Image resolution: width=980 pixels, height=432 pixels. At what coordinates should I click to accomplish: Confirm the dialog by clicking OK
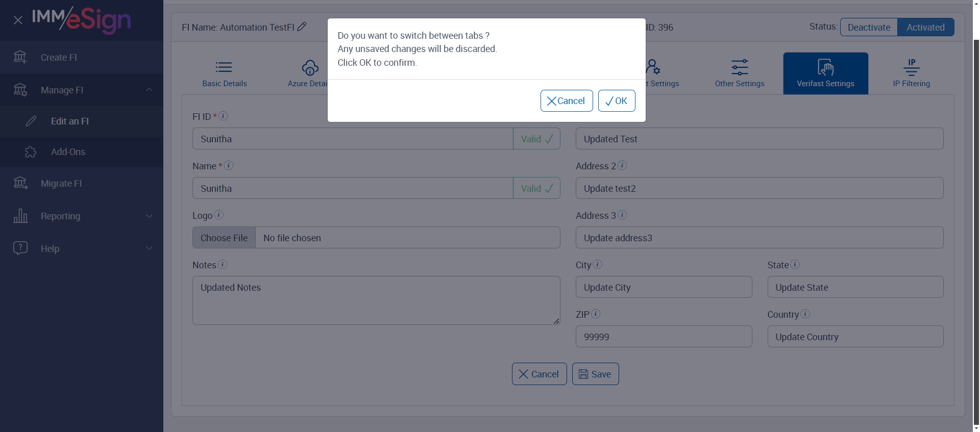tap(617, 101)
